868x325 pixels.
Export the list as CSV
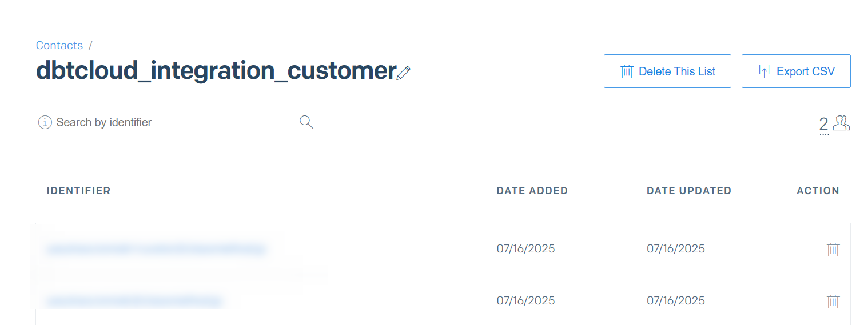point(796,71)
